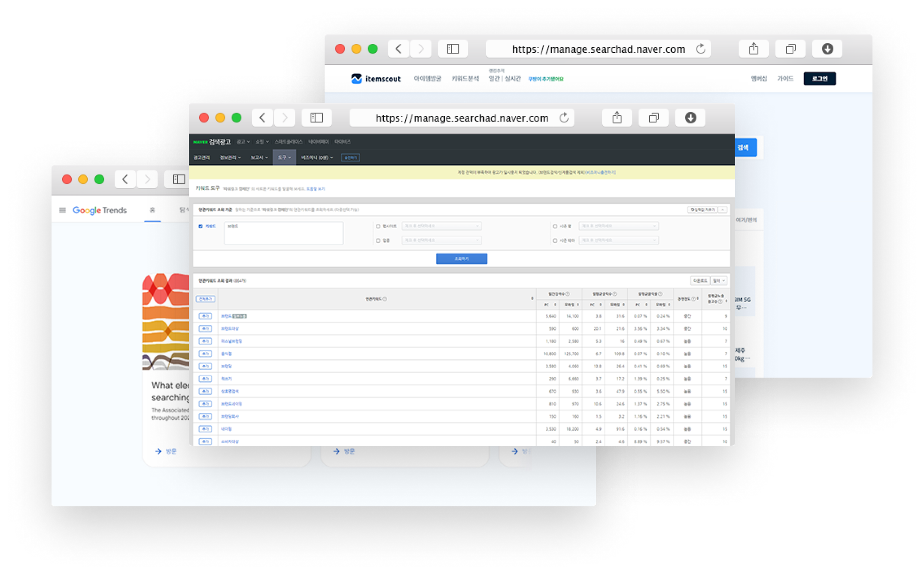Click the itemscout 로그인 button
The image size is (924, 575).
(819, 79)
